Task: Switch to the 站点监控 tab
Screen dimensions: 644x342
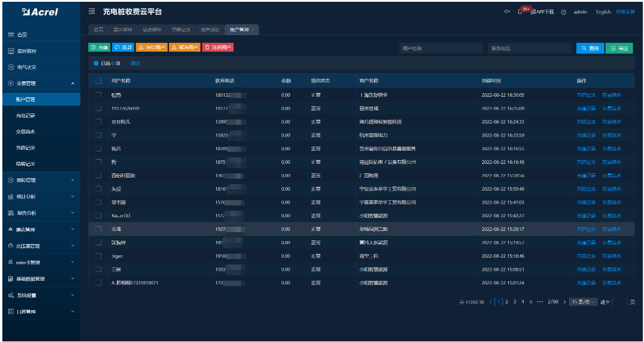Action: (152, 30)
